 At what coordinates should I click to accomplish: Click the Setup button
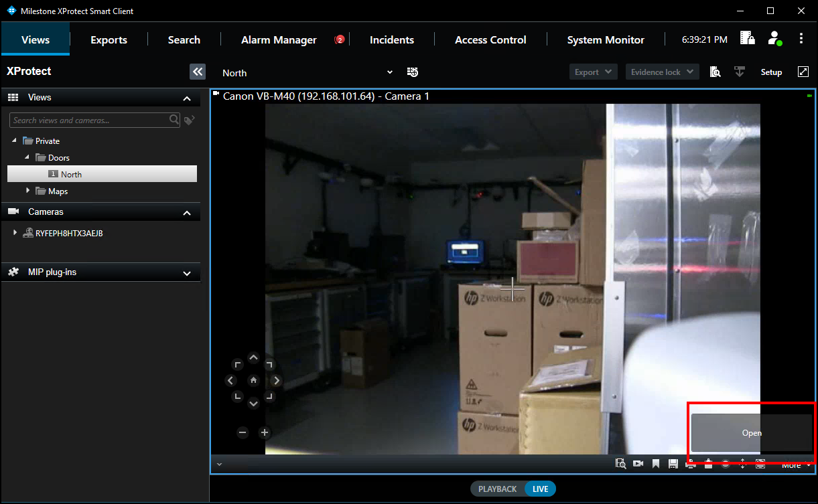[x=771, y=72]
